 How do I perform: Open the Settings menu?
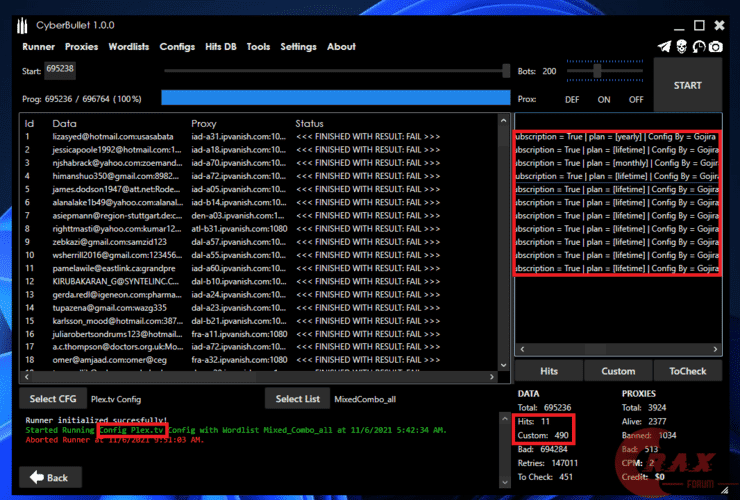298,47
